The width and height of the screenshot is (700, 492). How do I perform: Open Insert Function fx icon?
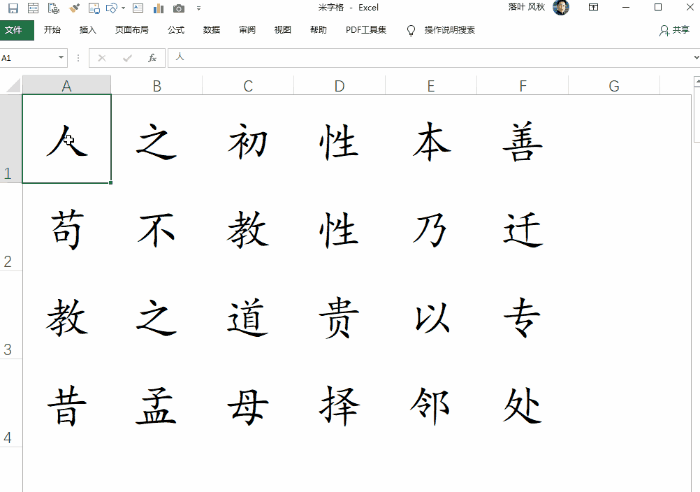[x=152, y=58]
